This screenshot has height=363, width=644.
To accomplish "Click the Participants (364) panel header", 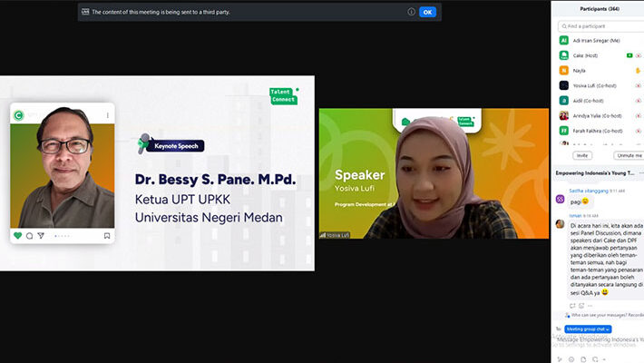I will tap(599, 8).
